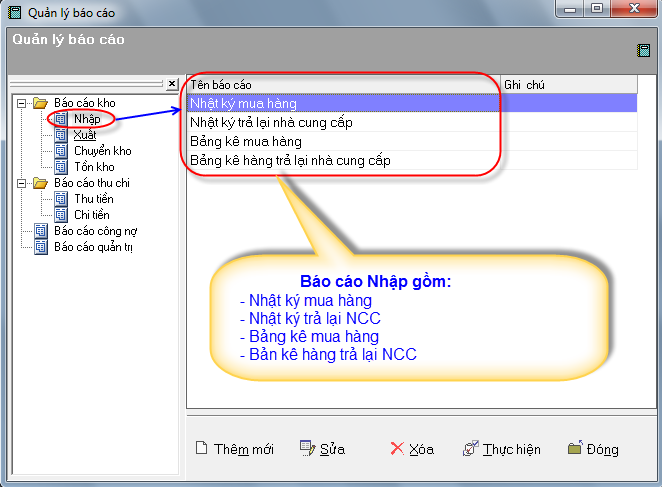Click the header icon at top right
The width and height of the screenshot is (662, 487).
(643, 50)
